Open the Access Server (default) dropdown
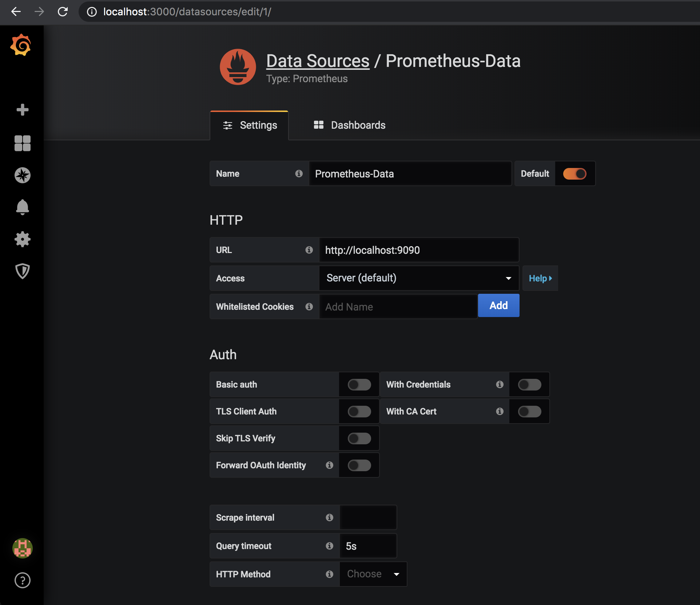Image resolution: width=700 pixels, height=605 pixels. [419, 278]
